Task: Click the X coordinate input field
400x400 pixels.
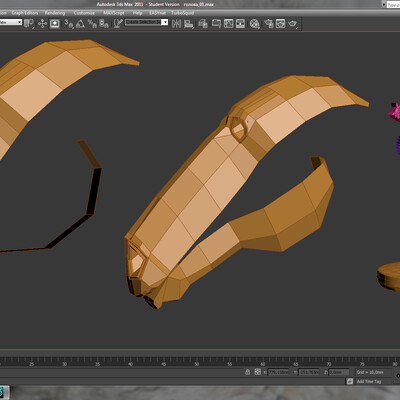Action: tap(278, 372)
